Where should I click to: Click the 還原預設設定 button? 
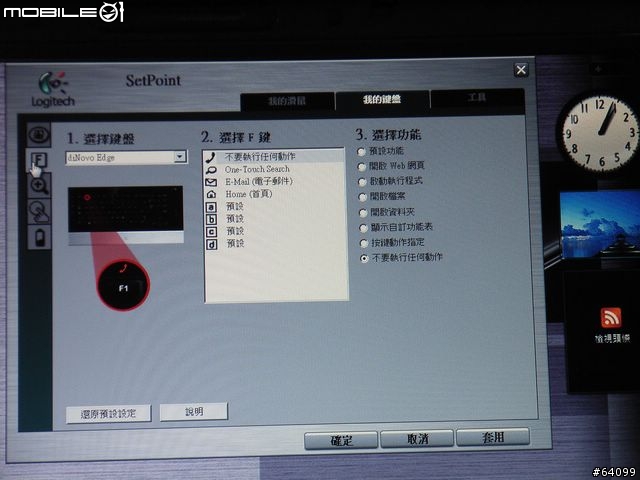[108, 414]
